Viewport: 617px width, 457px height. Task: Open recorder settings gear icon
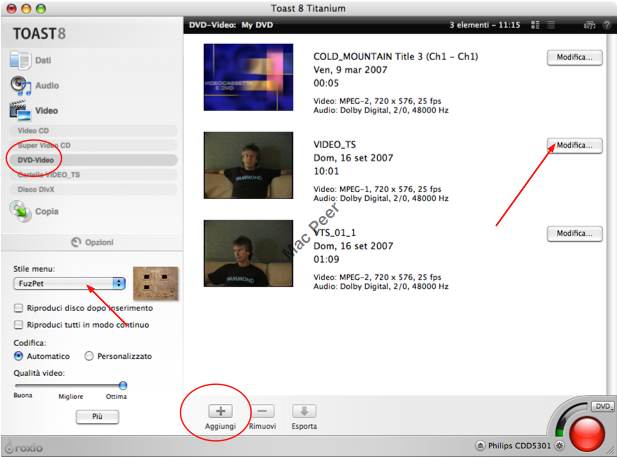(559, 446)
